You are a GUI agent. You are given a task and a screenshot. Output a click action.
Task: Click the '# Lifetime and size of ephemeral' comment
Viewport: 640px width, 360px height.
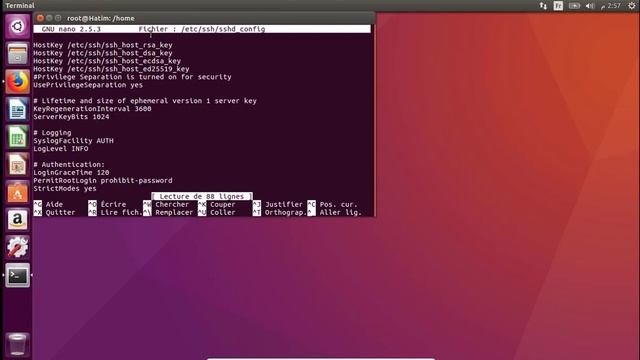(x=145, y=101)
